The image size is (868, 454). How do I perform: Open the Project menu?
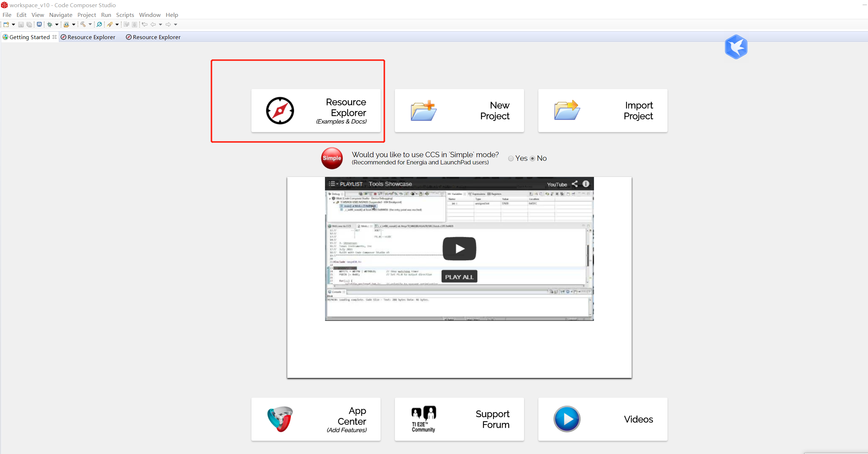pyautogui.click(x=87, y=15)
